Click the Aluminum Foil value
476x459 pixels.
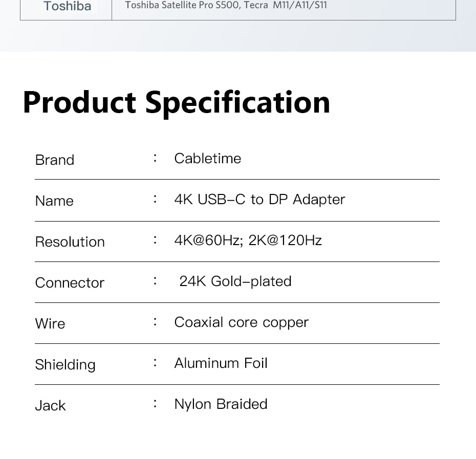pyautogui.click(x=221, y=363)
